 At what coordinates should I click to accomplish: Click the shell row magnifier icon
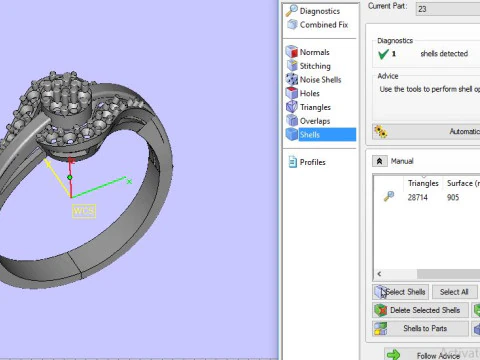click(389, 196)
